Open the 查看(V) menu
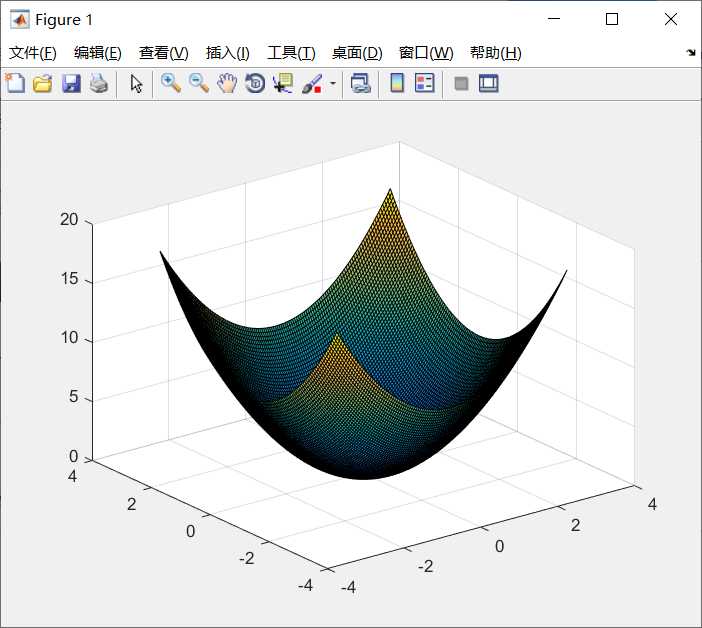This screenshot has width=702, height=628. click(164, 53)
